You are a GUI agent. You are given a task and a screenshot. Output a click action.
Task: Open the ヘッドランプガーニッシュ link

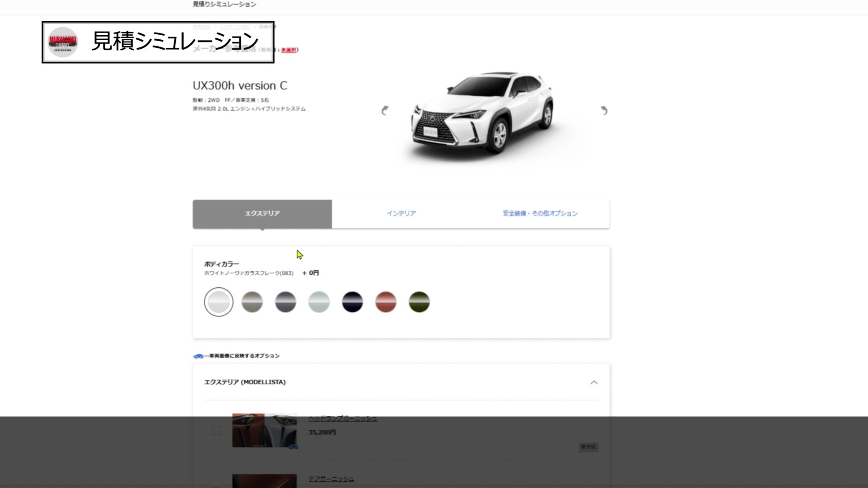point(343,418)
